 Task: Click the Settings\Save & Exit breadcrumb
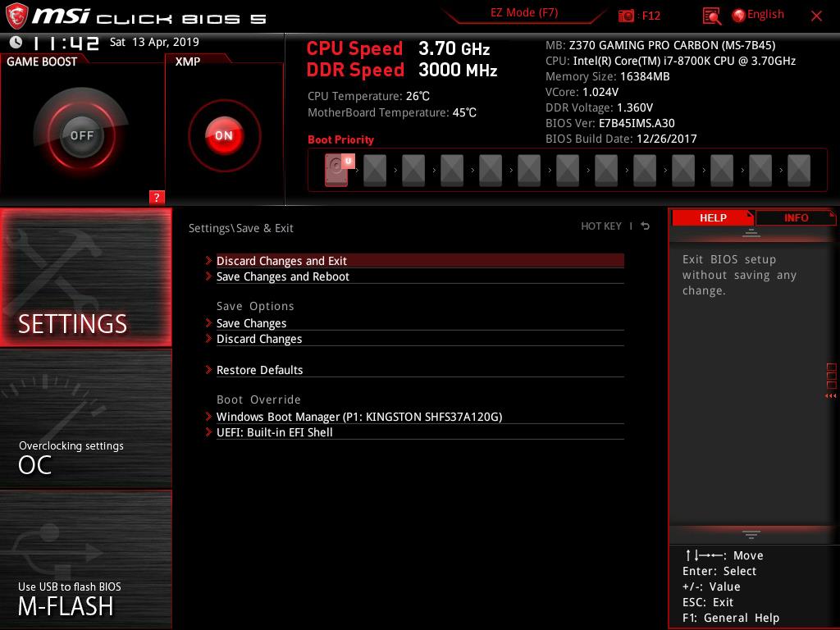[x=240, y=228]
